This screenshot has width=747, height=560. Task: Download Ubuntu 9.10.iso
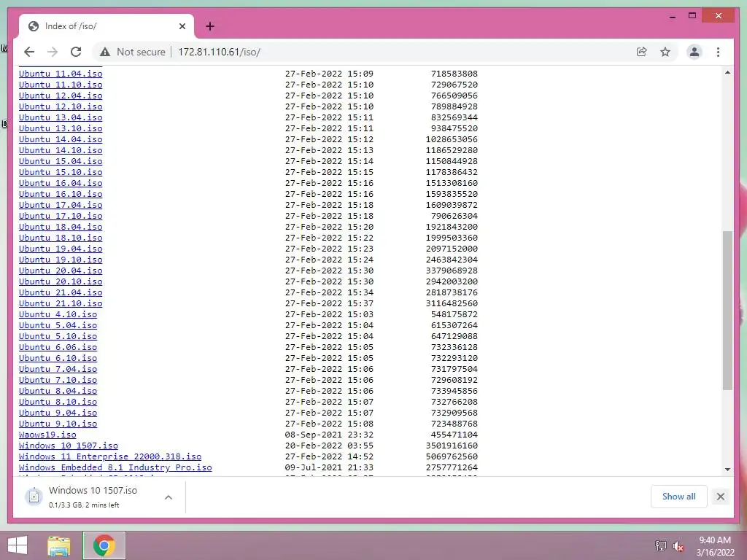58,424
